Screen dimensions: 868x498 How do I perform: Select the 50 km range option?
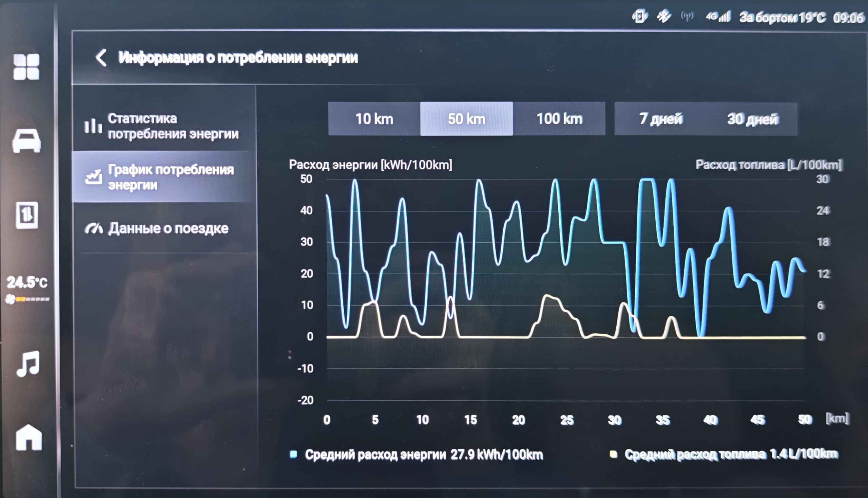tap(467, 119)
